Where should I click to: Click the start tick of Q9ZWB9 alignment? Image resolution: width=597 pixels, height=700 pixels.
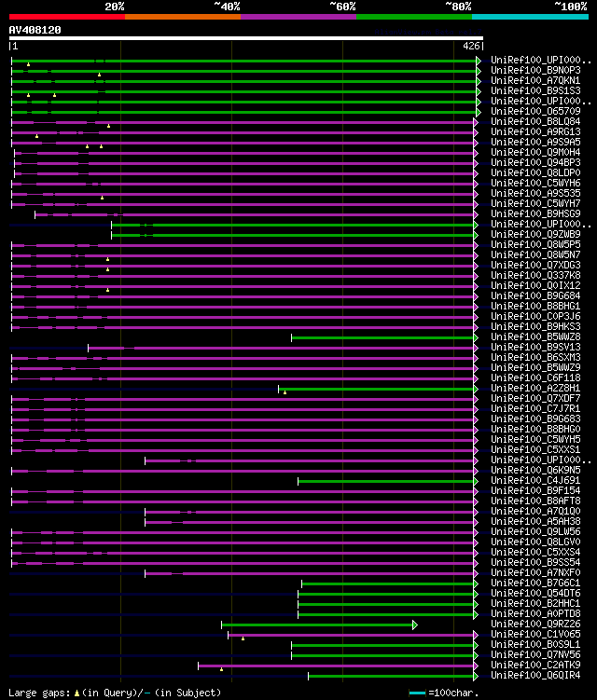point(111,235)
